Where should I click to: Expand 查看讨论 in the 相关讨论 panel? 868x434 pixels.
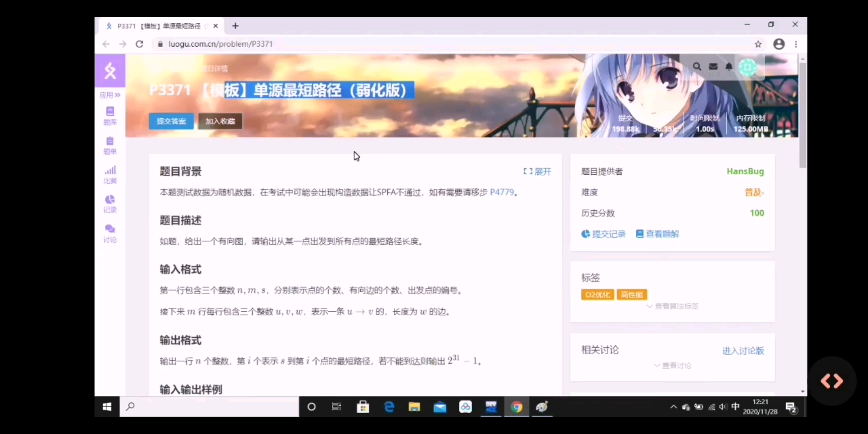[x=672, y=365]
